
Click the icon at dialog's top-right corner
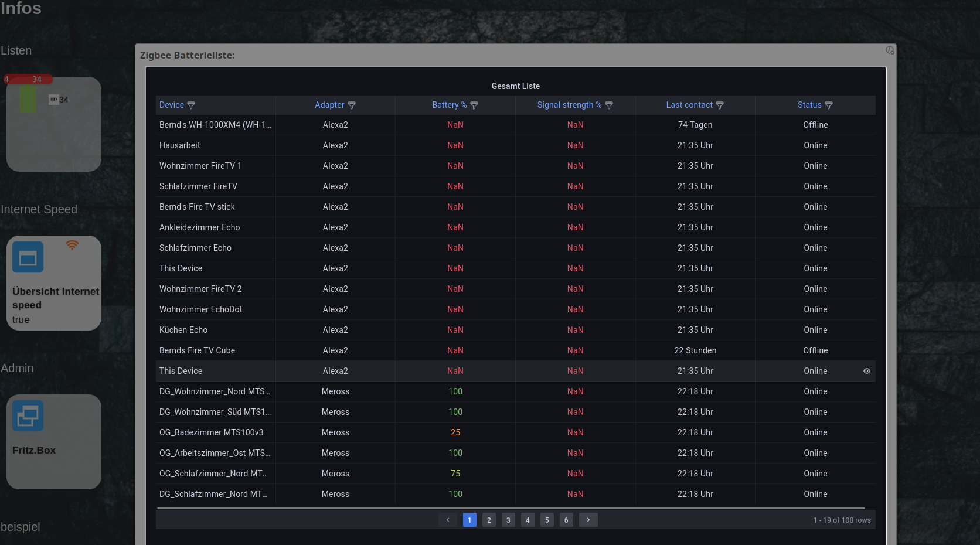[890, 50]
